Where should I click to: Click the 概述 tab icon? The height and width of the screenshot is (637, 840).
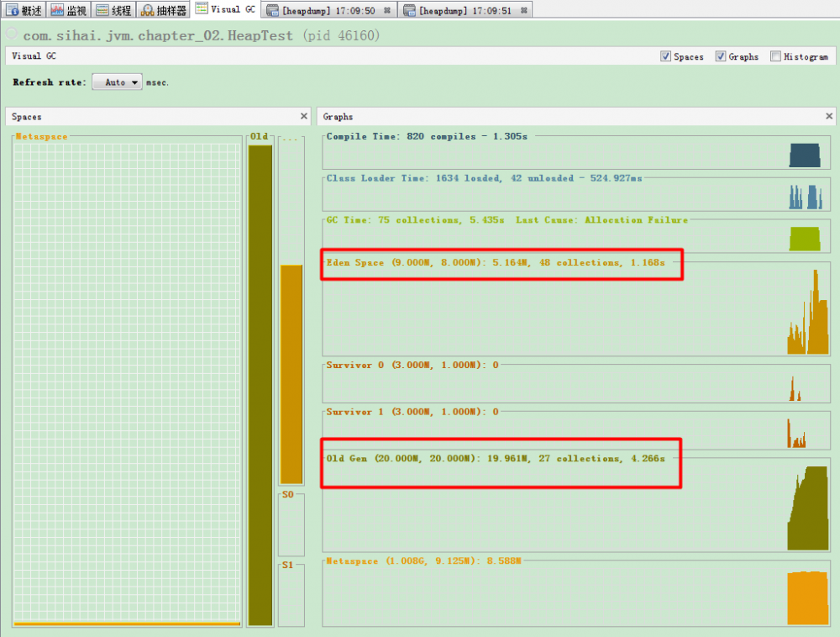tap(13, 9)
